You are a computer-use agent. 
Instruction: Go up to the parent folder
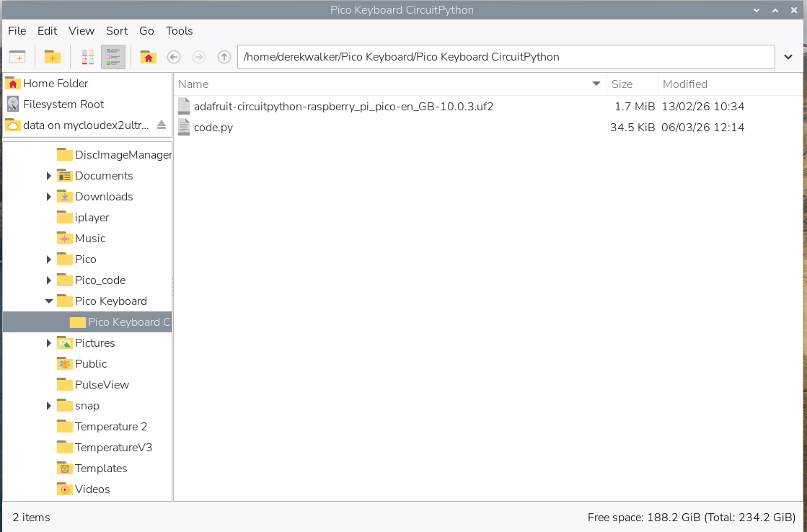(224, 57)
